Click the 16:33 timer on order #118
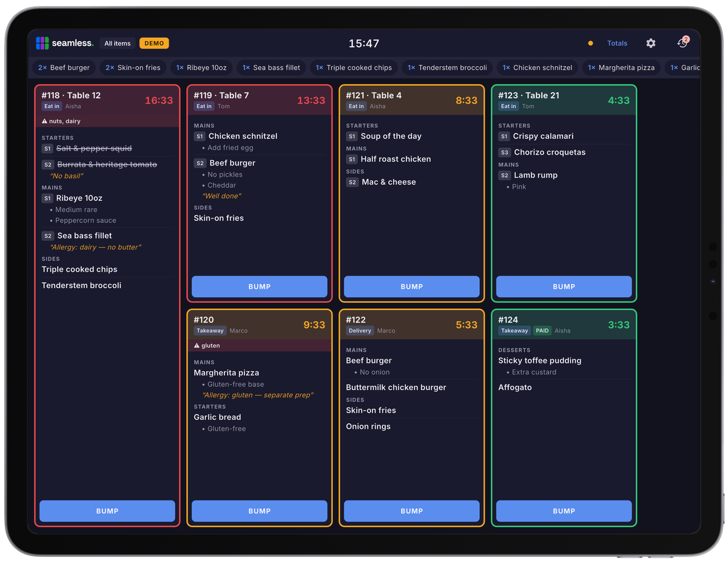 (159, 101)
